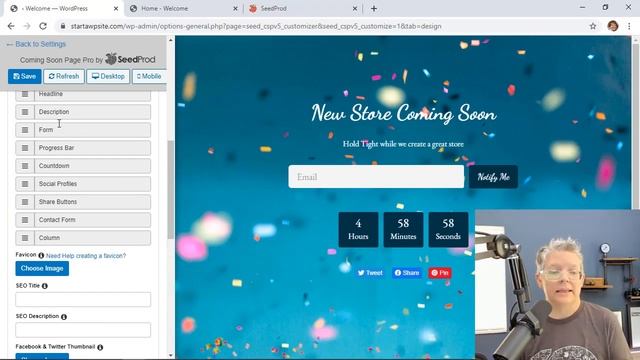Click the SeedProd logo
This screenshot has width=640, height=360.
[x=130, y=59]
